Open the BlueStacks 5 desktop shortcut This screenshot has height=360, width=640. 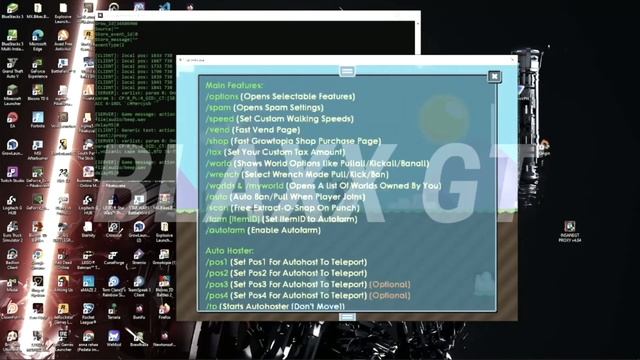(x=12, y=11)
